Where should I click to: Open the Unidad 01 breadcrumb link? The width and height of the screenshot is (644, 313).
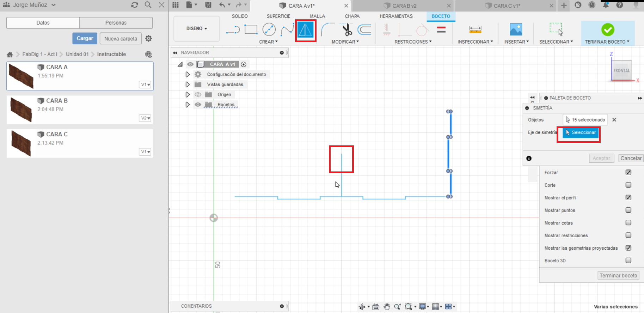coord(77,54)
